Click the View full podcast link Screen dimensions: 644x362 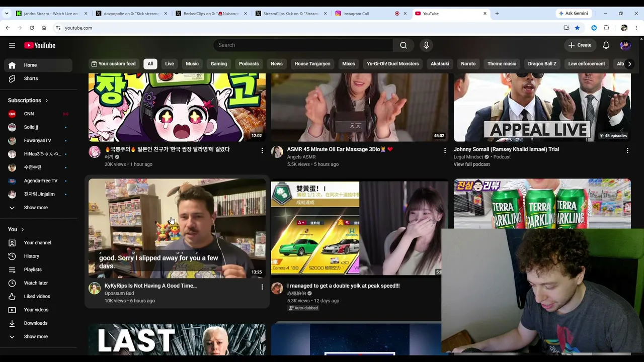pos(472,164)
